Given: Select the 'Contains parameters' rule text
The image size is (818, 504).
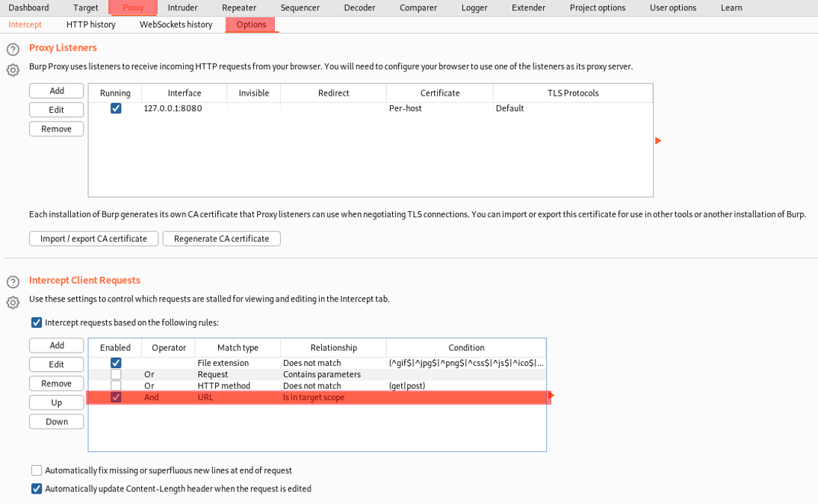Looking at the screenshot, I should coord(322,374).
